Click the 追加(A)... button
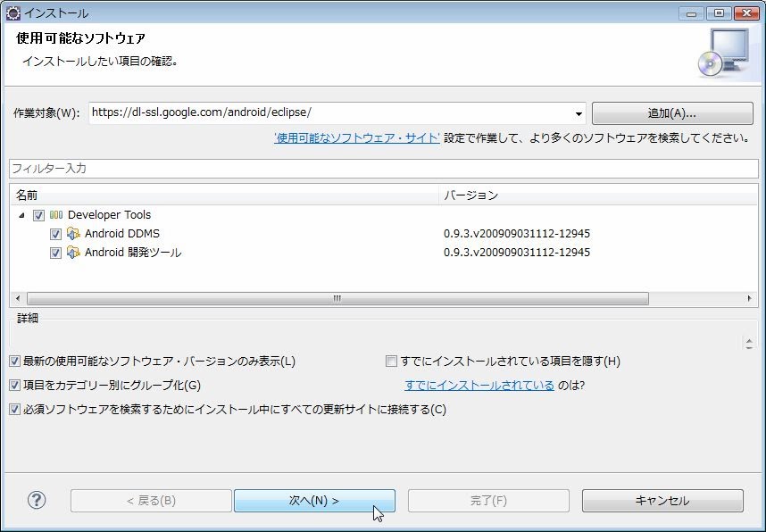This screenshot has height=532, width=766. (671, 113)
